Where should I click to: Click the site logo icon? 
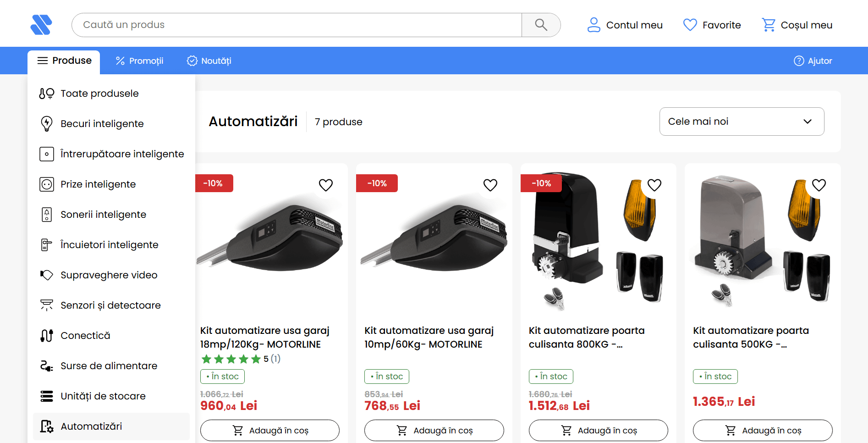41,25
